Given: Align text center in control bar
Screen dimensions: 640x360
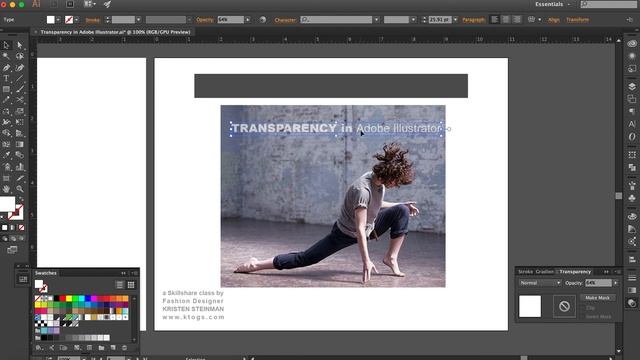Looking at the screenshot, I should [506, 20].
